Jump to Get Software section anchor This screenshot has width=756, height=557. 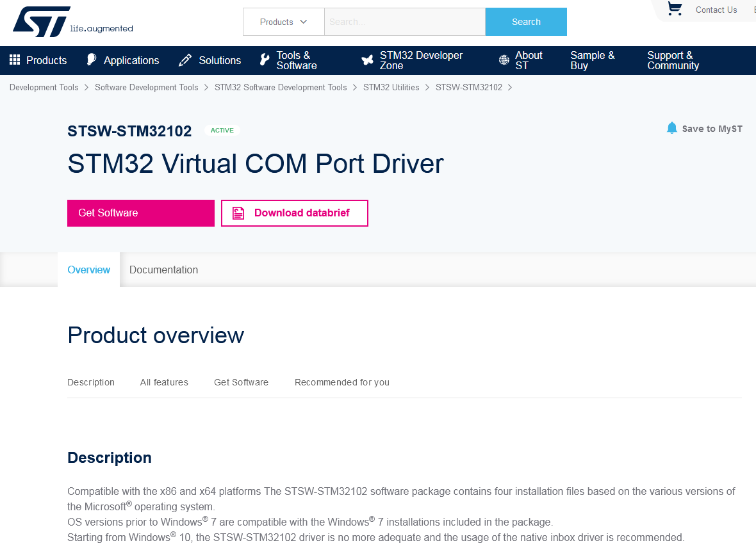(241, 382)
